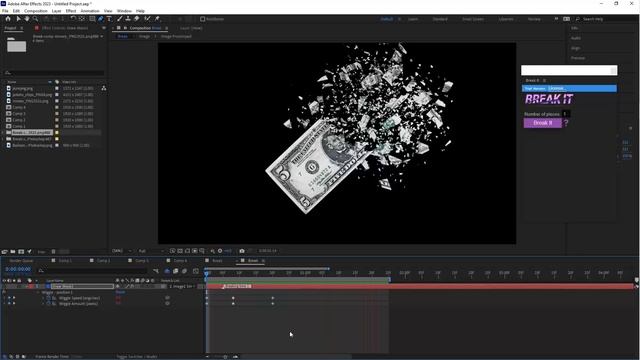Click the composition mini-flowchart icon in the timeline
The height and width of the screenshot is (360, 640).
click(156, 271)
